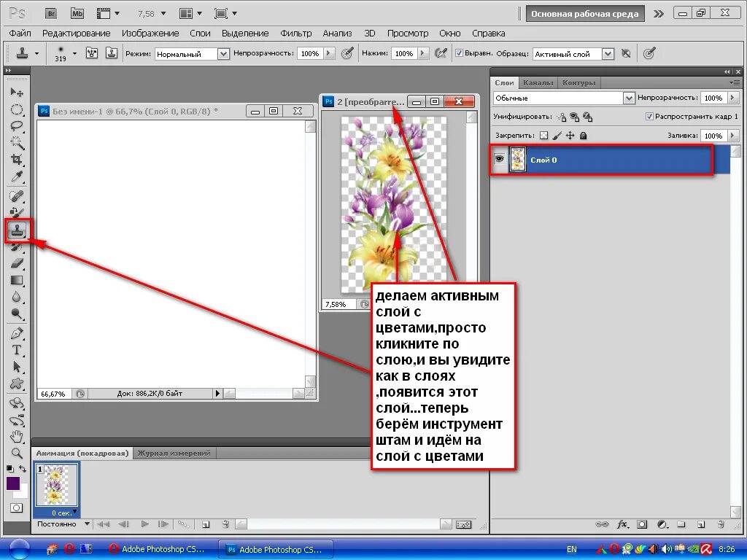The height and width of the screenshot is (560, 747).
Task: Switch to Журнал измерений tab
Action: pyautogui.click(x=174, y=453)
